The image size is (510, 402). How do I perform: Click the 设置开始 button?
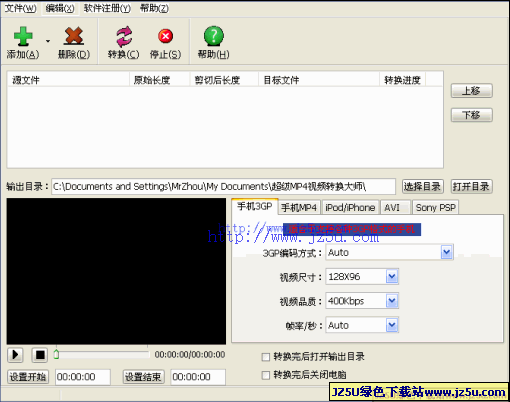tap(28, 377)
